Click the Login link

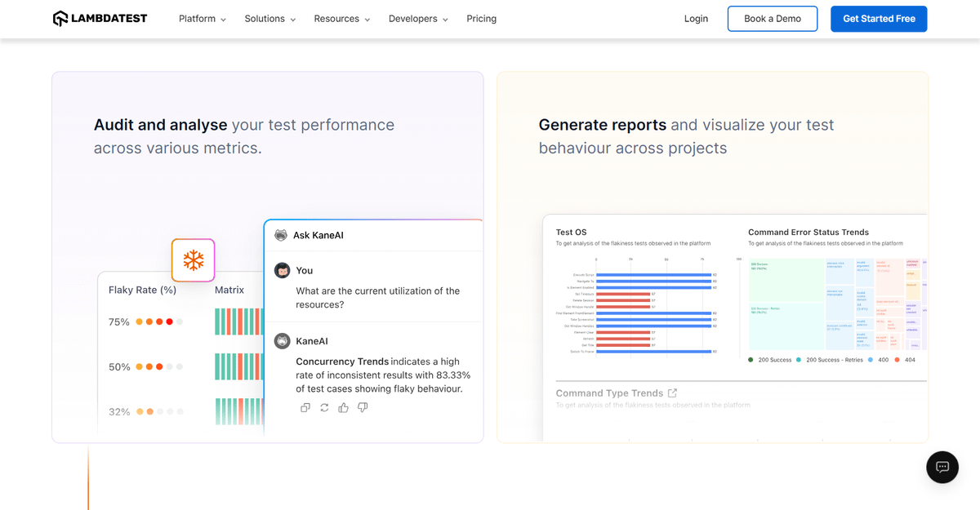(696, 19)
